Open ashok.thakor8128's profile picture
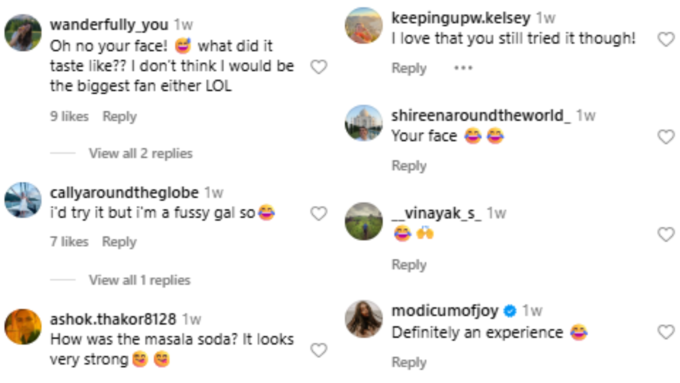 pyautogui.click(x=23, y=327)
